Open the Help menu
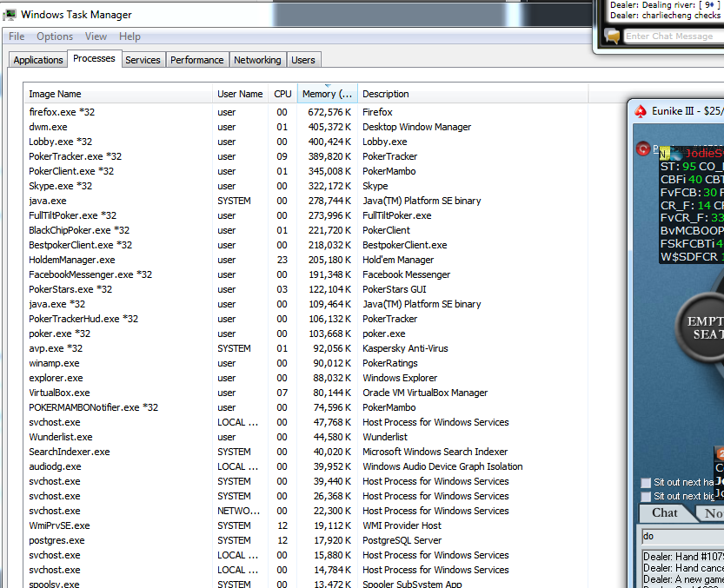The image size is (724, 588). [x=130, y=36]
